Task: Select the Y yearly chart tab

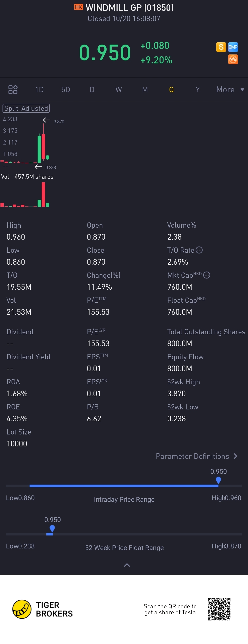Action: tap(197, 90)
